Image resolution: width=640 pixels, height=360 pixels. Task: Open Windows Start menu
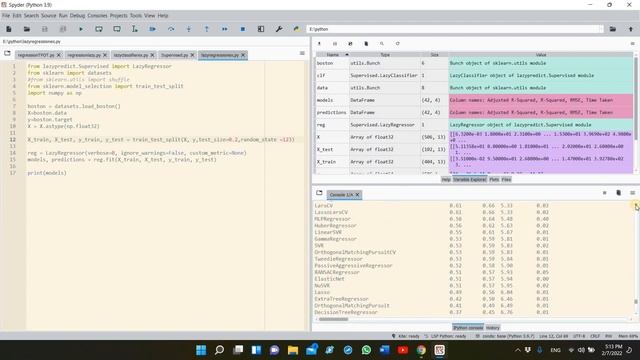pos(201,350)
